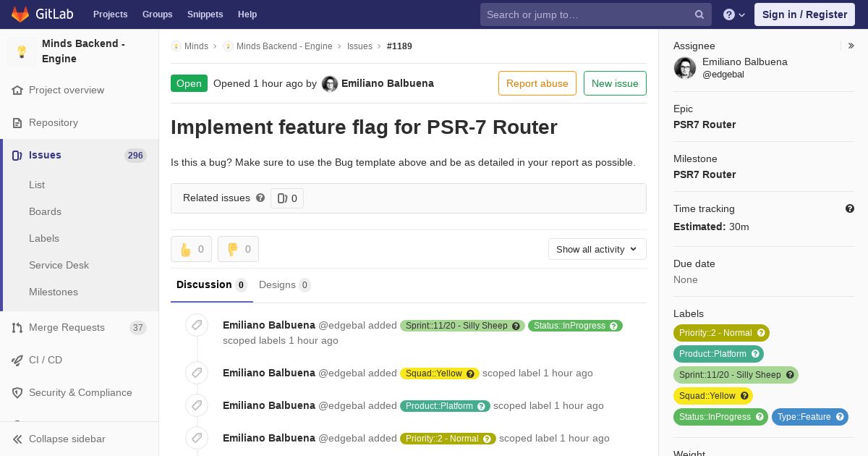Select the Discussion tab
Viewport: 868px width, 456px height.
[212, 284]
